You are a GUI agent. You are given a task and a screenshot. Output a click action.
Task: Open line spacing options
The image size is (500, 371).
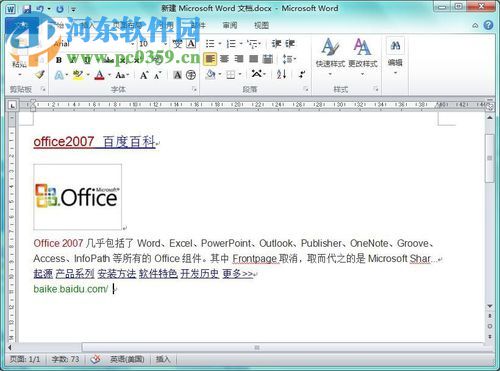[x=289, y=59]
